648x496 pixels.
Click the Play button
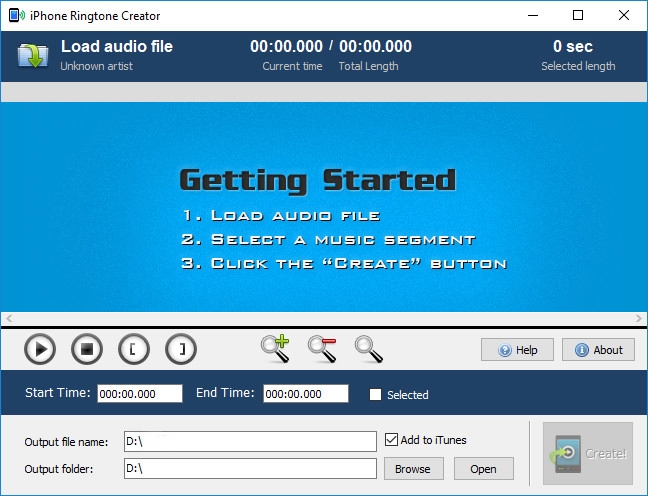(40, 349)
